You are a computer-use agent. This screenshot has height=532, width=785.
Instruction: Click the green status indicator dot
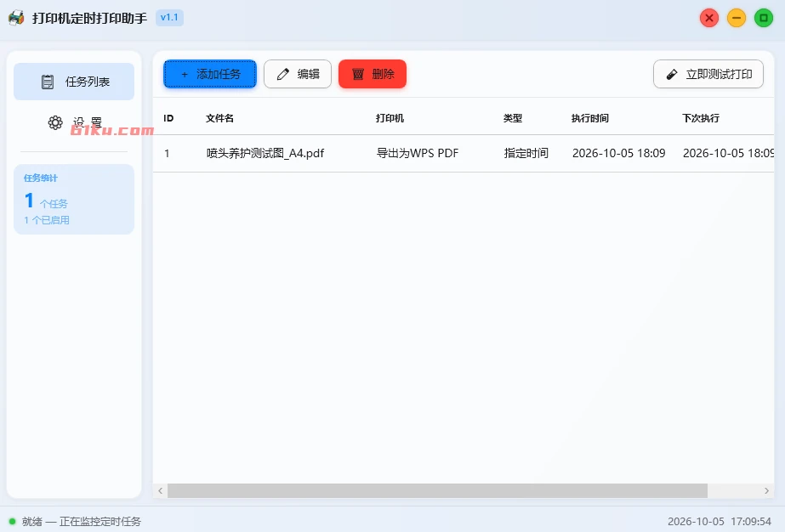(13, 522)
